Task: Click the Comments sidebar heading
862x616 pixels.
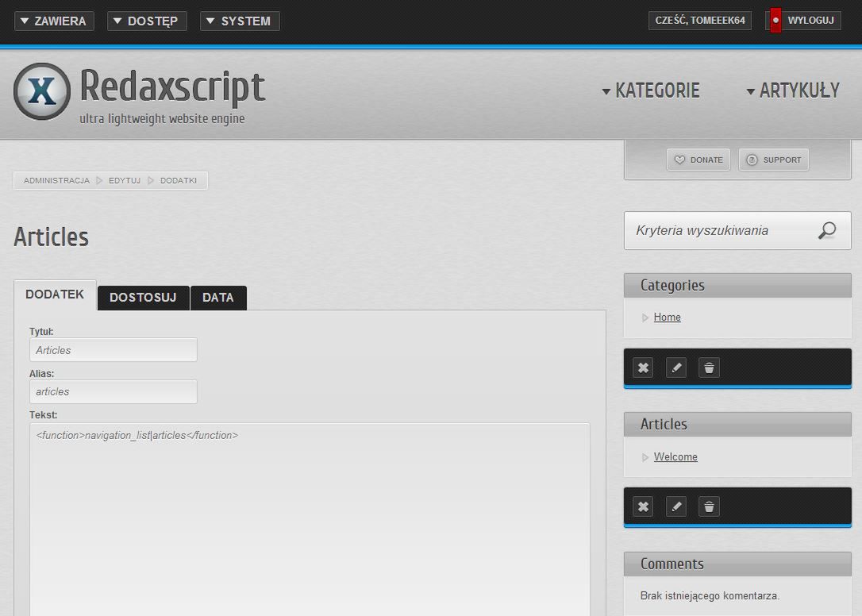Action: (672, 564)
